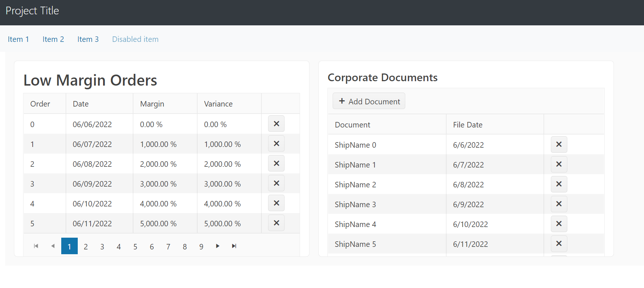Delete order 5 using its X button

pyautogui.click(x=276, y=223)
